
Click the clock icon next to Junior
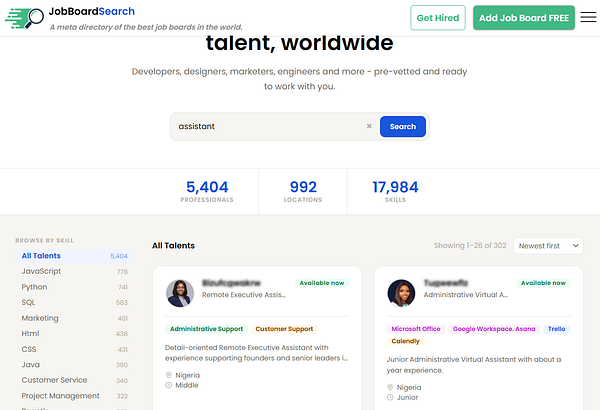[x=390, y=397]
